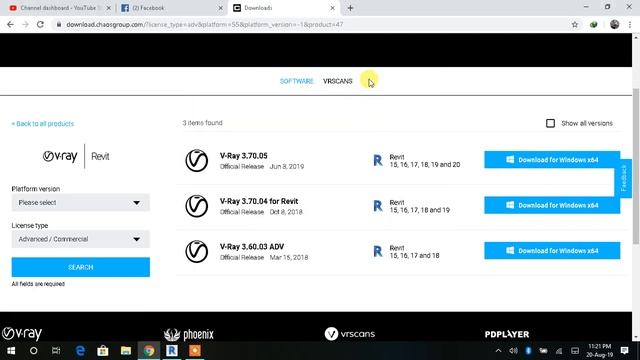
Task: Click the page vertical scrollbar thumb
Action: tap(636, 167)
